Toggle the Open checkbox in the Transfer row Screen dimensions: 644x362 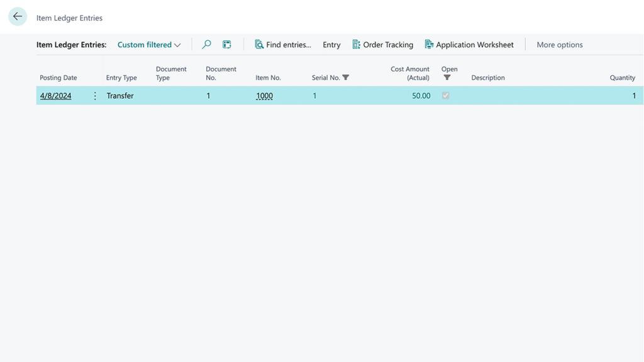[446, 96]
